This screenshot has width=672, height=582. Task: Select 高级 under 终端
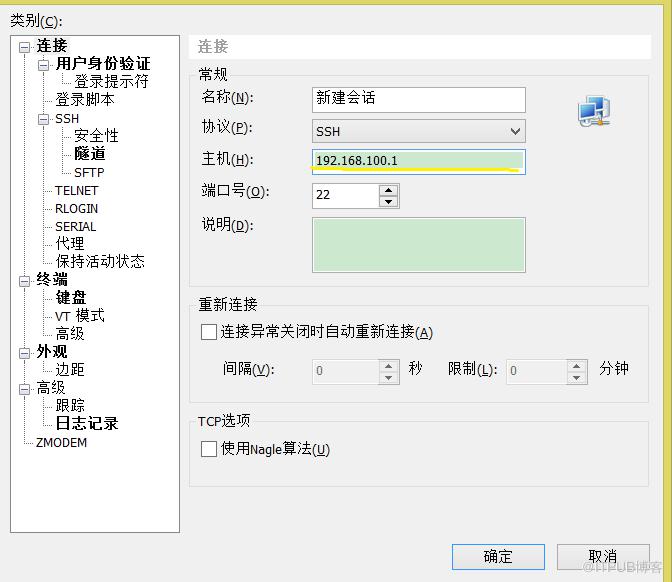tap(70, 333)
